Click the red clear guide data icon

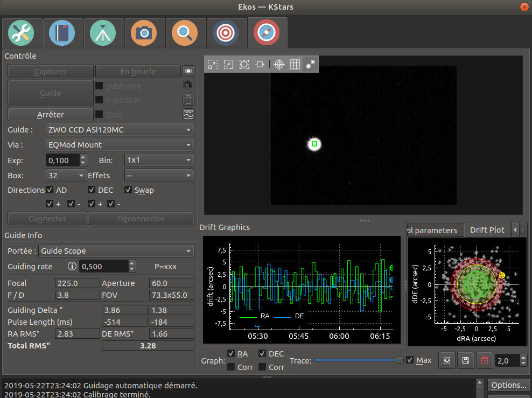pyautogui.click(x=484, y=360)
